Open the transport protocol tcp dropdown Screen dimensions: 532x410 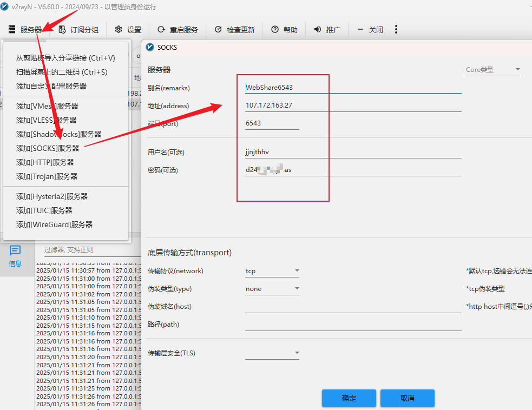272,271
